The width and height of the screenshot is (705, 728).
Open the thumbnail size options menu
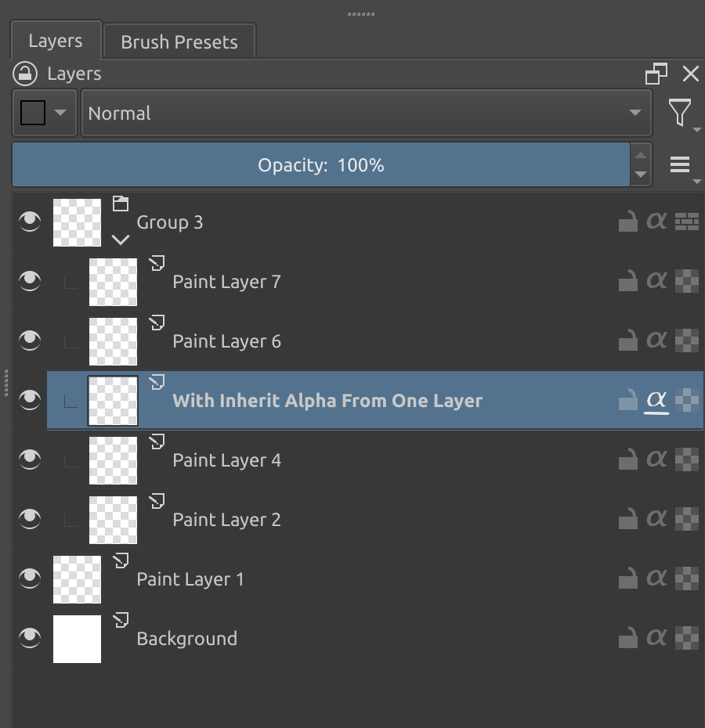(680, 165)
